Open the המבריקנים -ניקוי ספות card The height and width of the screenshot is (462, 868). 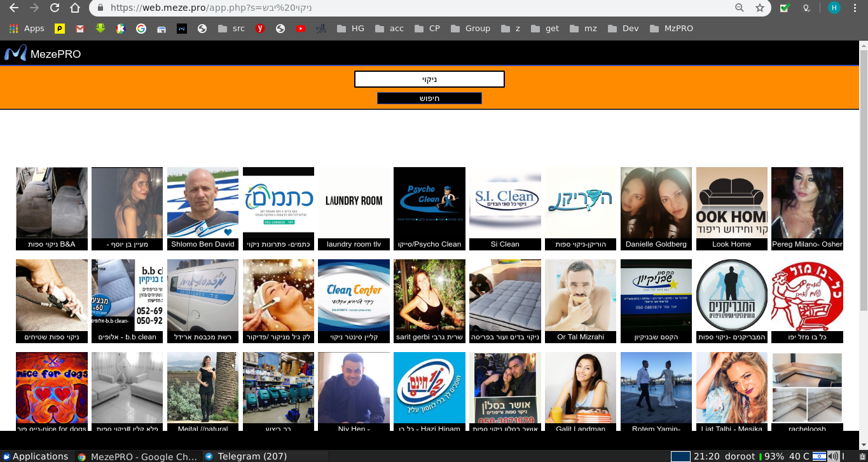(x=732, y=301)
